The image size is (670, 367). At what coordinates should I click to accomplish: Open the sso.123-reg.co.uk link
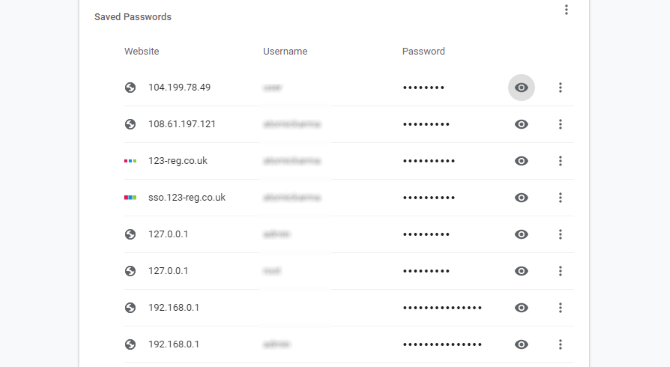tap(187, 198)
